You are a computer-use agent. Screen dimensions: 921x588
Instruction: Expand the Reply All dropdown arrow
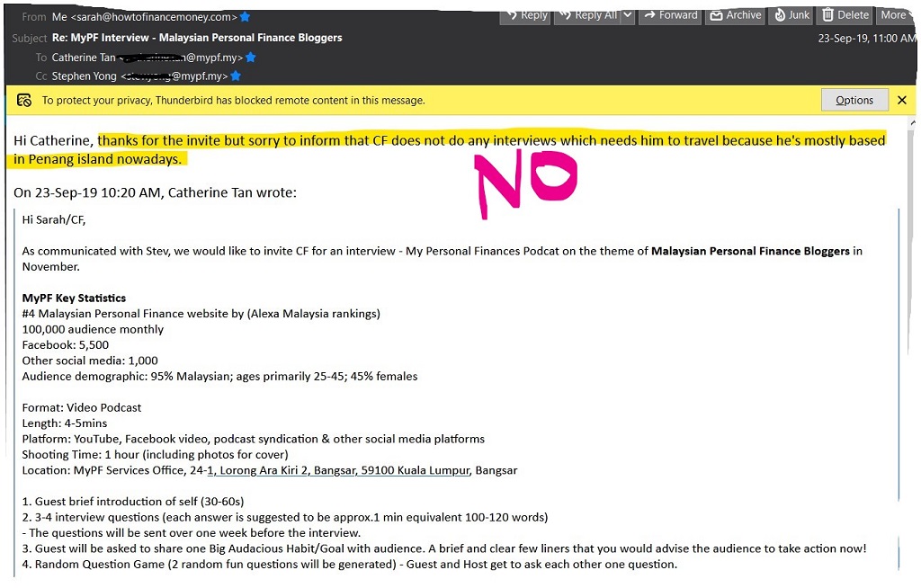coord(628,15)
